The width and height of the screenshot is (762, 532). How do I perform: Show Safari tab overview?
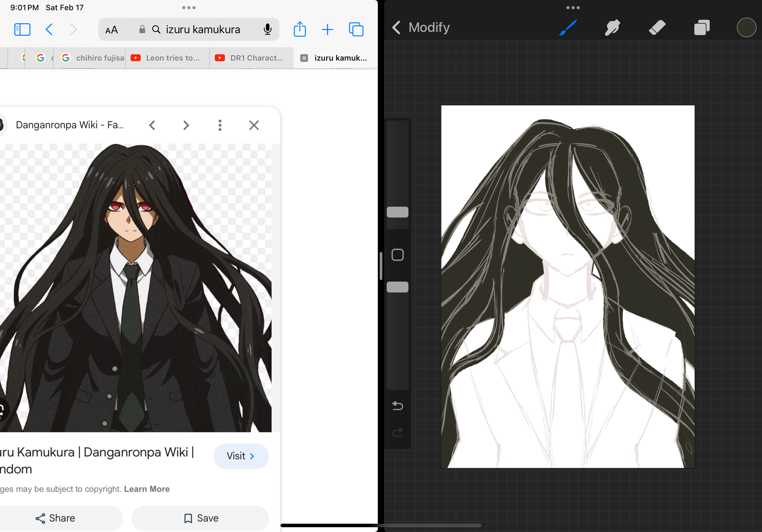356,29
